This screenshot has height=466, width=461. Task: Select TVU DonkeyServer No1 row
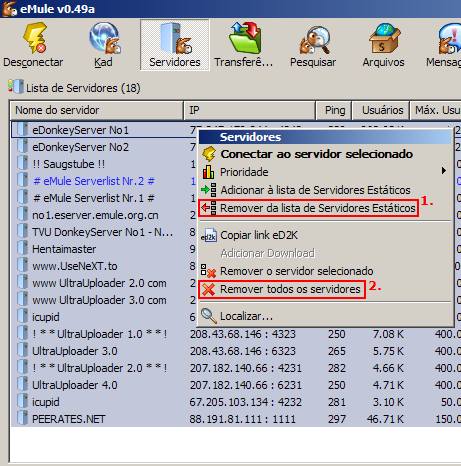pos(104,232)
